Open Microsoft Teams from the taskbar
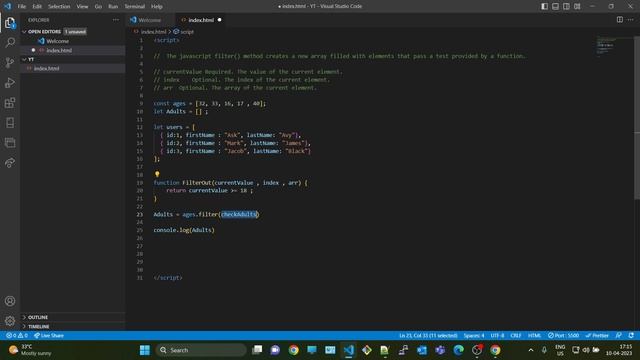 pyautogui.click(x=440, y=350)
